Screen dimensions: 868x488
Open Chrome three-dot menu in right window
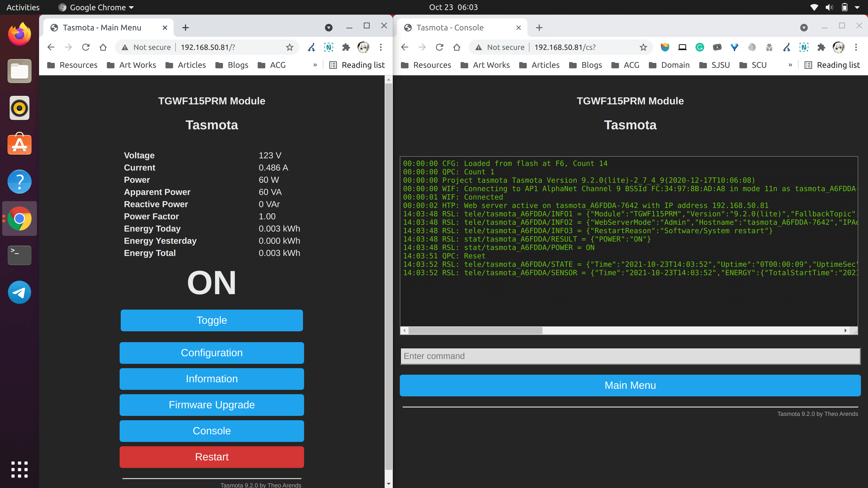click(856, 47)
